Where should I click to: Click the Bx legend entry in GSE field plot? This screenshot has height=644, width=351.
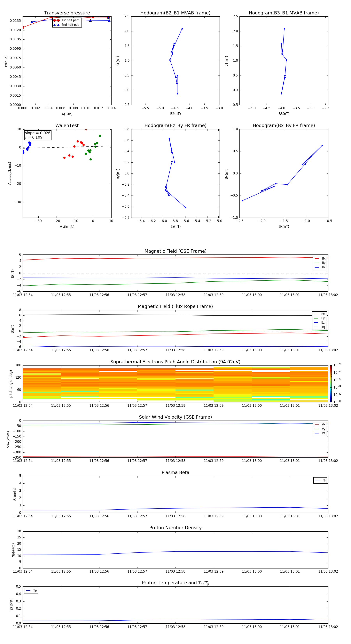click(x=320, y=259)
